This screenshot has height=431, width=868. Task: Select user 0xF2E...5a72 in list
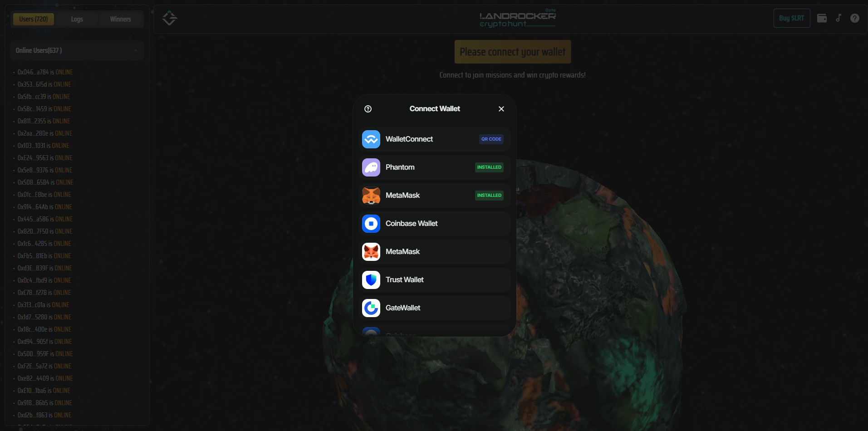pos(44,366)
